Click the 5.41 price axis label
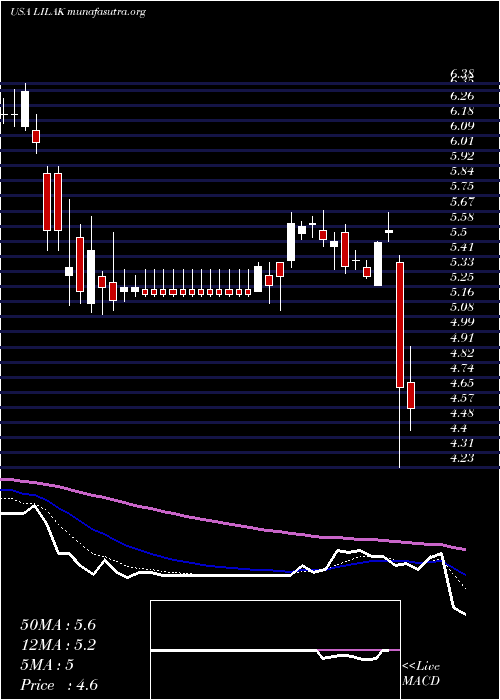 (x=462, y=247)
